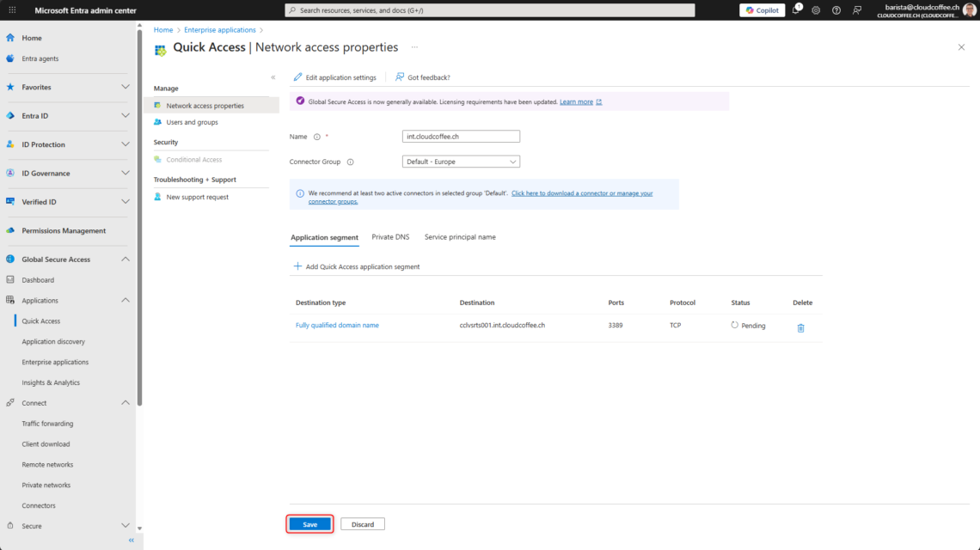Show info tooltip for Connector Group
980x550 pixels.
351,162
